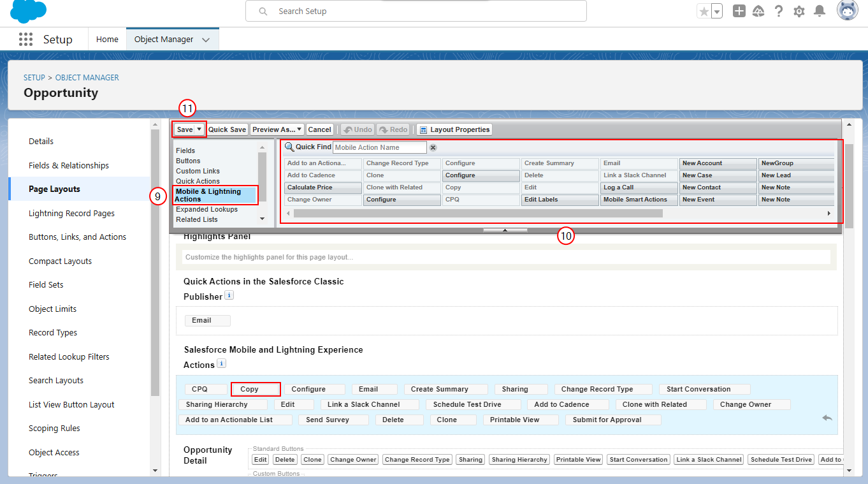Image resolution: width=868 pixels, height=484 pixels.
Task: Select the Copy action in Lightning actions
Action: [x=256, y=389]
